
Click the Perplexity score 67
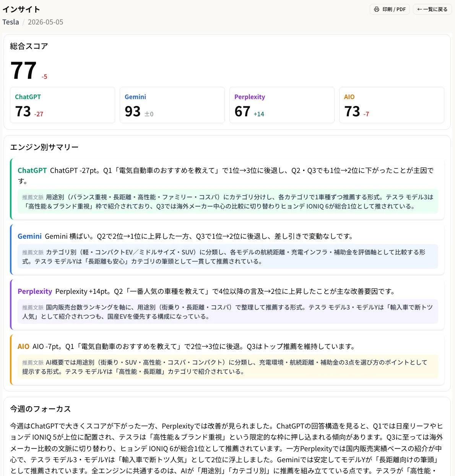(242, 111)
